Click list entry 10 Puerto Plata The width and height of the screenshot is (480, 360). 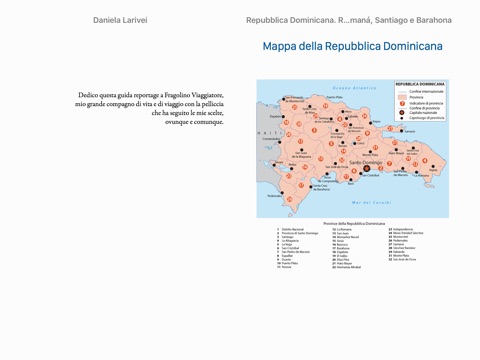(x=287, y=263)
